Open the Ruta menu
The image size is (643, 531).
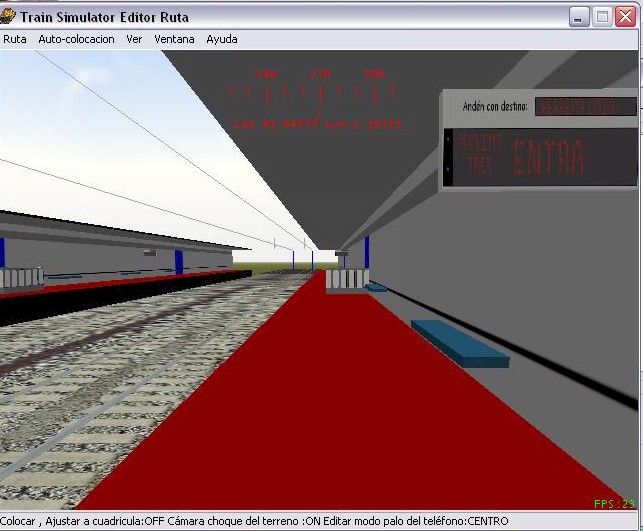15,39
